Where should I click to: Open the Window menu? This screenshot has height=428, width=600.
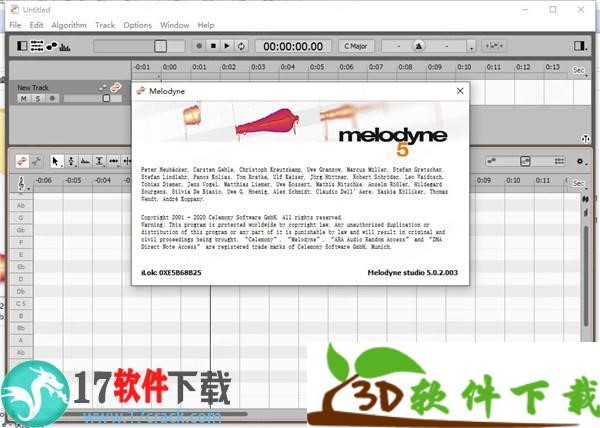[x=174, y=25]
